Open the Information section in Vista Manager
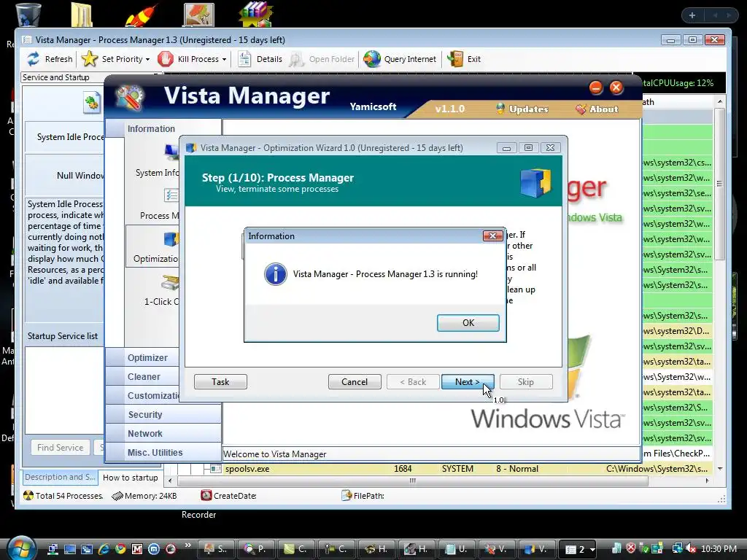This screenshot has width=747, height=560. tap(163, 128)
